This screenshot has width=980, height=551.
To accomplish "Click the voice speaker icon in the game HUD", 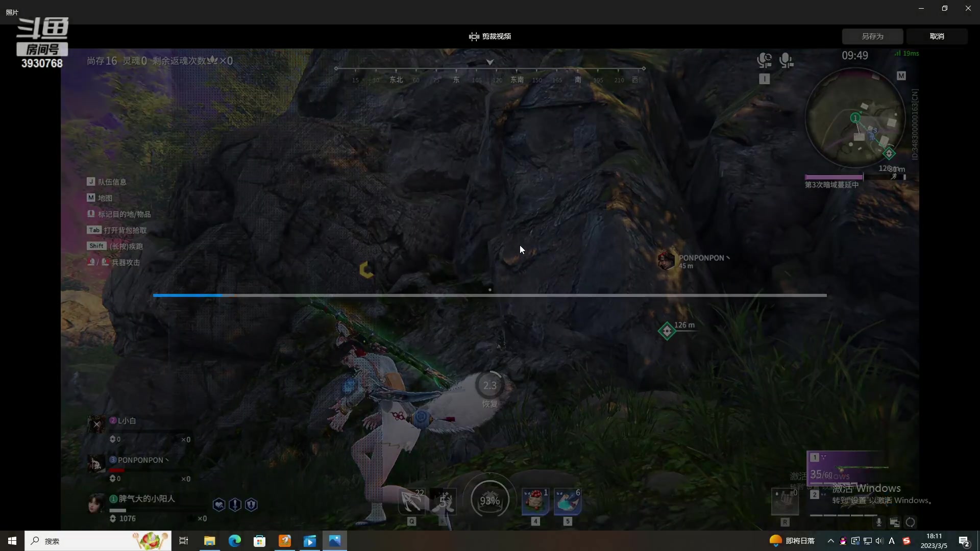I will tap(764, 60).
